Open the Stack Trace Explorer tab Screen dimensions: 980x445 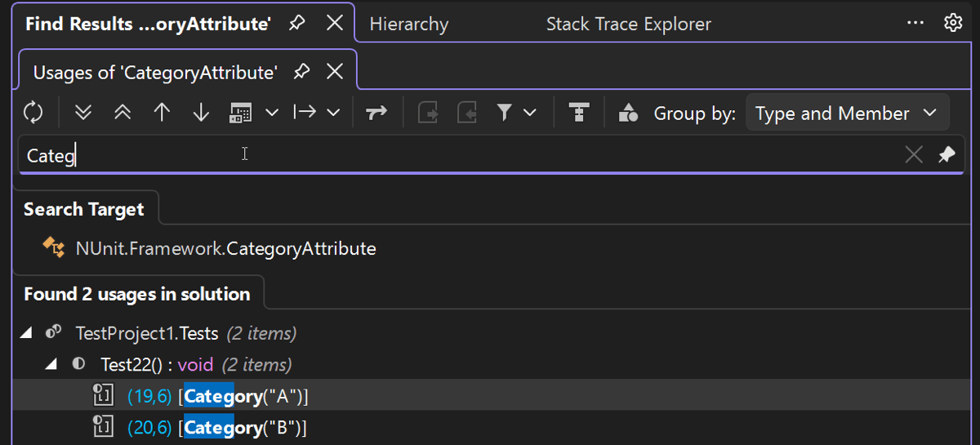pyautogui.click(x=628, y=24)
